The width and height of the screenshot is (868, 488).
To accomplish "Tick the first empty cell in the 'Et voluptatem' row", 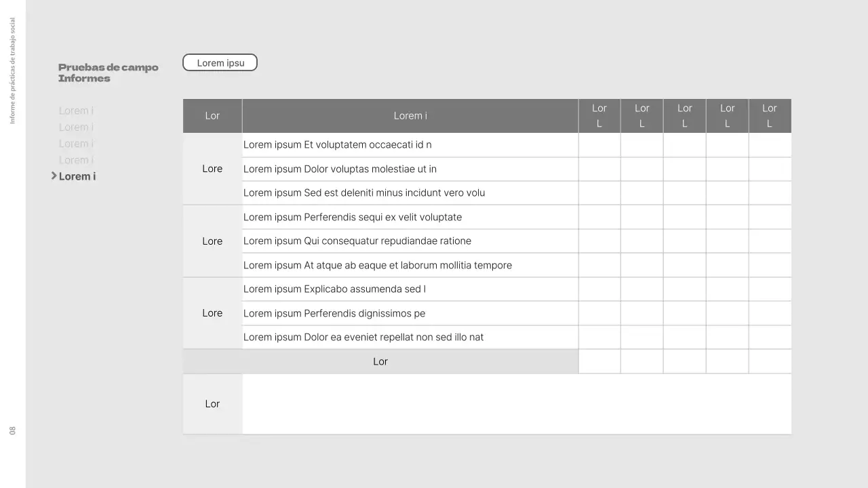I will (x=599, y=145).
